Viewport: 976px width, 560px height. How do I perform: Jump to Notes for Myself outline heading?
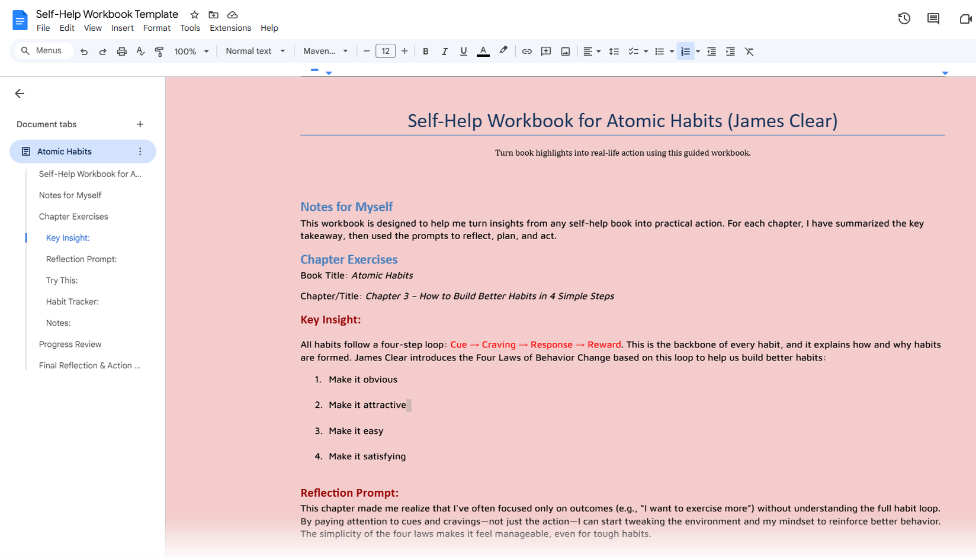point(70,195)
